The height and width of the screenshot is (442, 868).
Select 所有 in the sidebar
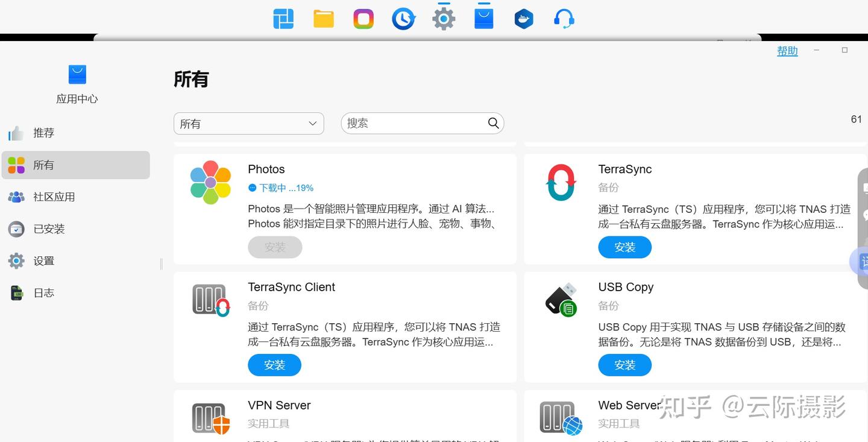point(76,165)
